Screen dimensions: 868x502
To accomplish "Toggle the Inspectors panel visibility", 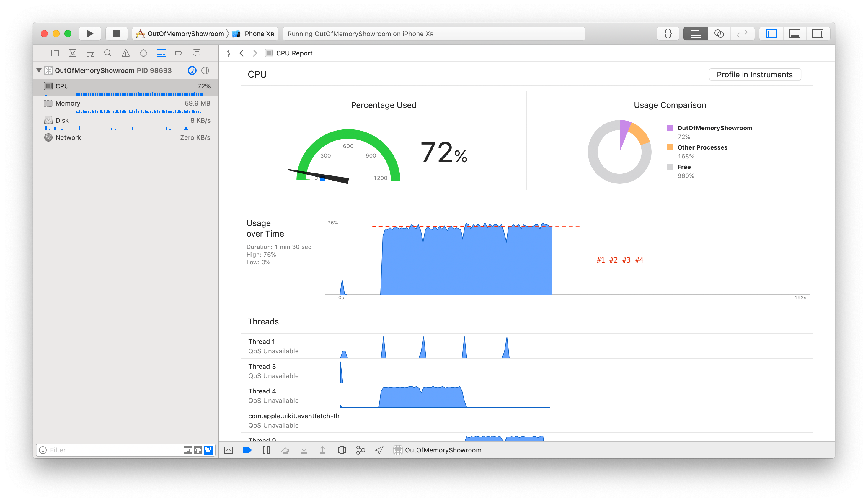I will click(818, 33).
